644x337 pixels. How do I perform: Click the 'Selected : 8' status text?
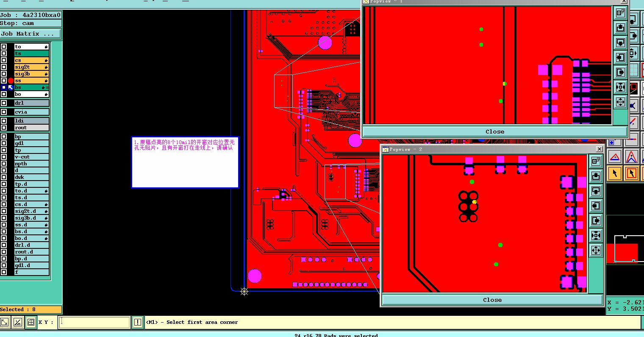(x=18, y=309)
